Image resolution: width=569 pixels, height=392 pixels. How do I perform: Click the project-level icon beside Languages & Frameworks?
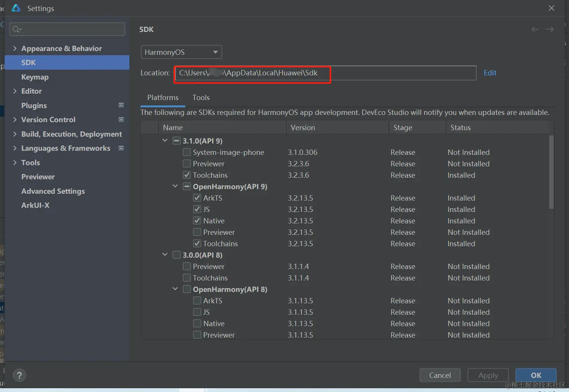[x=121, y=148]
